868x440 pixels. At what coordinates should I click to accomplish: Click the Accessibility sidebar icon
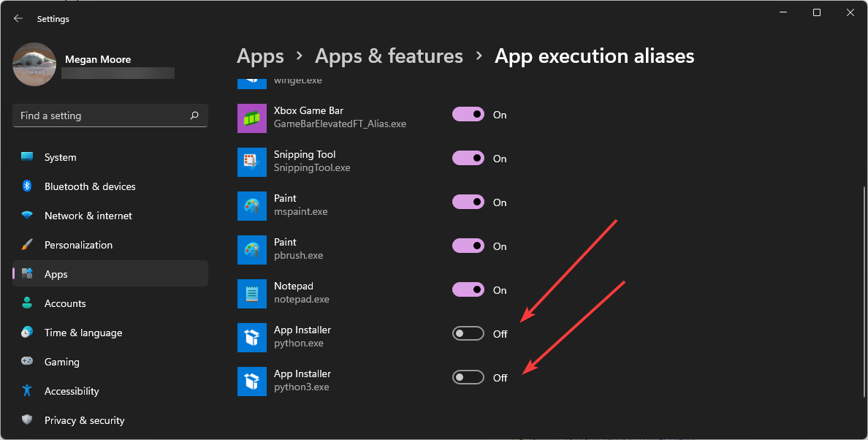click(27, 391)
